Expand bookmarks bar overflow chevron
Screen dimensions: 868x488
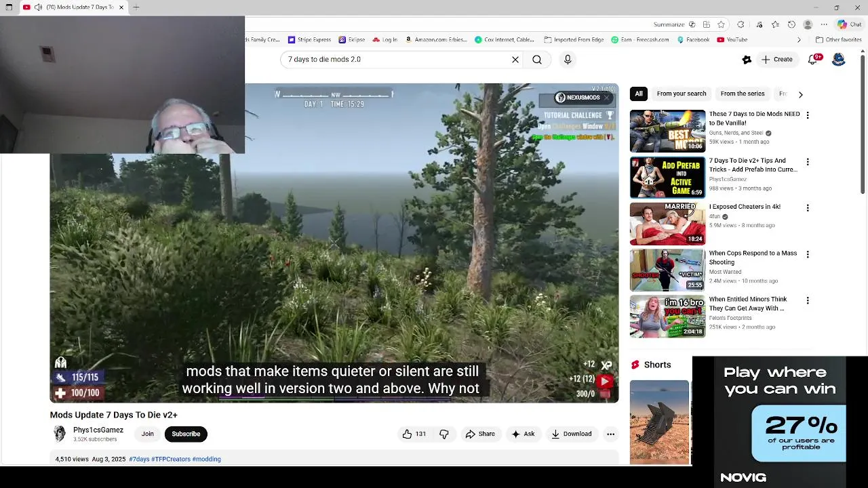tap(799, 40)
